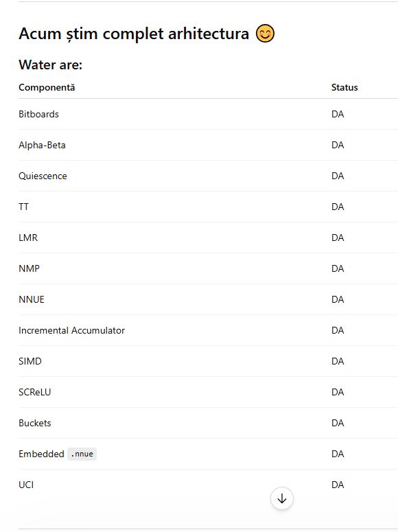Click the Acum știm complet arhitectura heading
Viewport: 398px width, 532px height.
134,34
